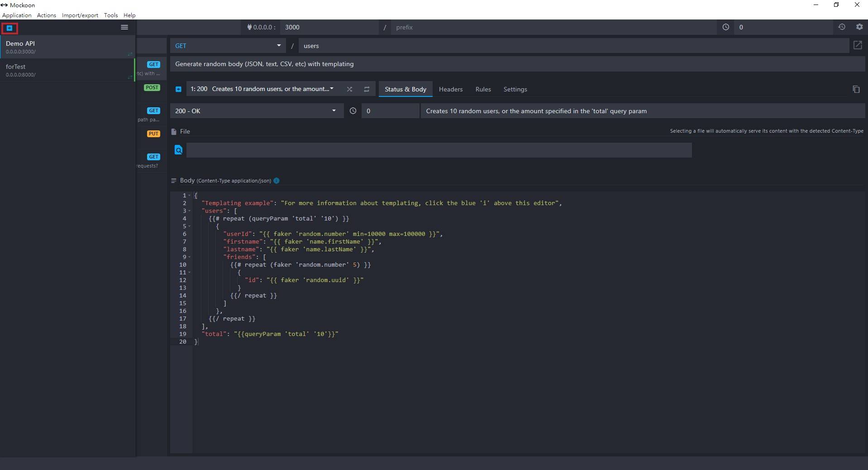Select the first GET route with templating
The height and width of the screenshot is (470, 868).
151,69
